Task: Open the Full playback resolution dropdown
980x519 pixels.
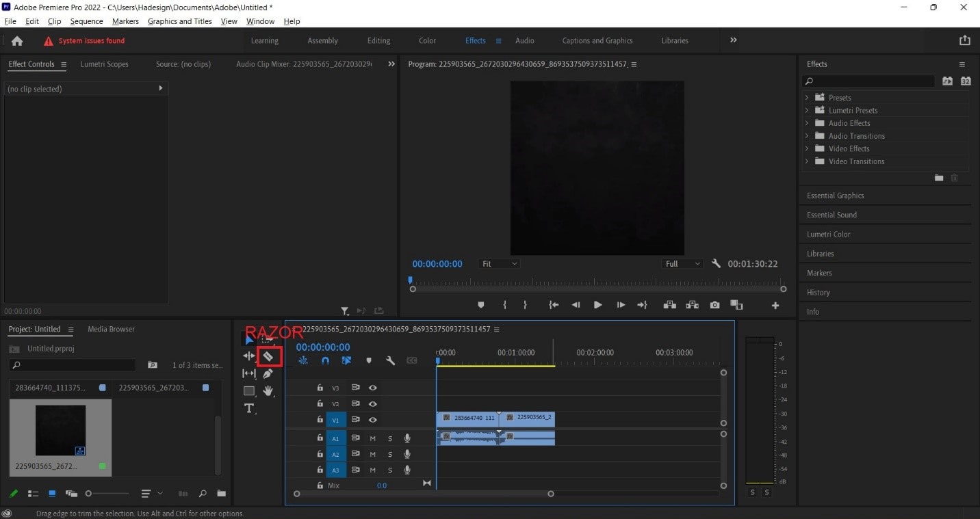Action: (x=682, y=264)
